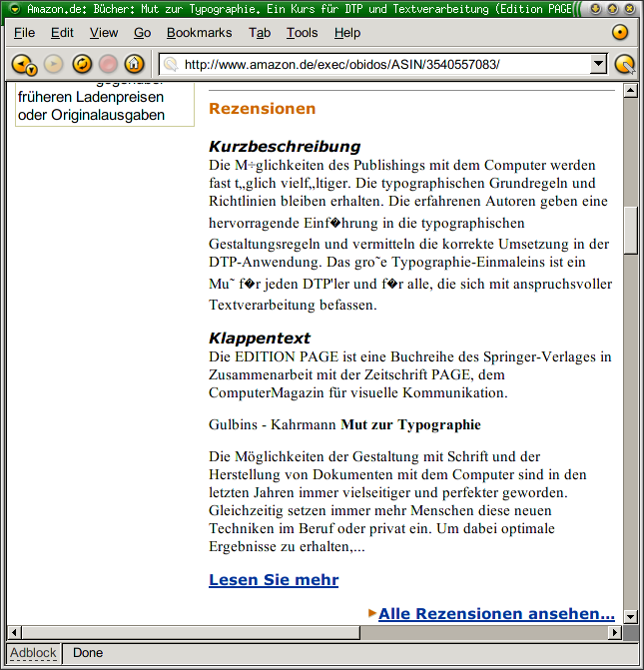This screenshot has width=644, height=670.
Task: Click the 'Done' status bar text
Action: pos(88,653)
